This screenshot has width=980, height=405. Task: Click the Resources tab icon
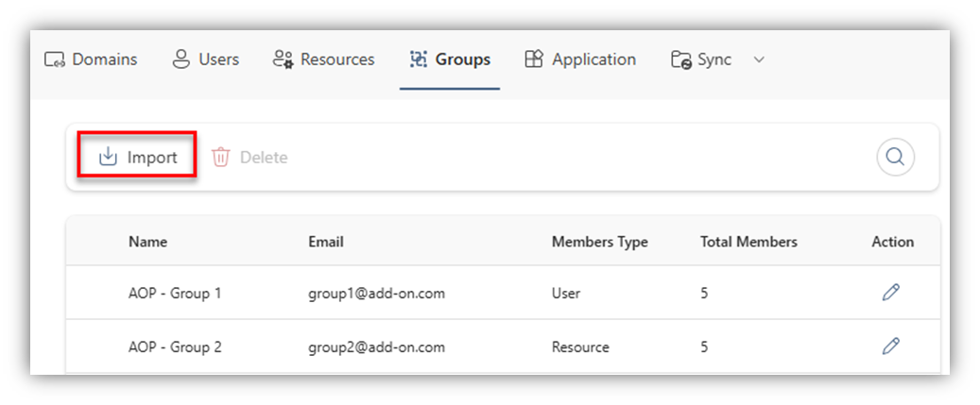pos(283,59)
